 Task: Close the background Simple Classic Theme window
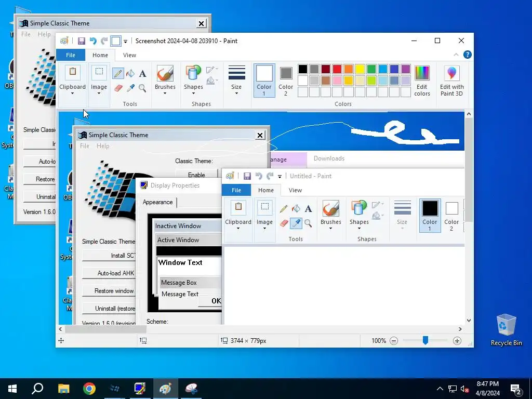click(201, 23)
